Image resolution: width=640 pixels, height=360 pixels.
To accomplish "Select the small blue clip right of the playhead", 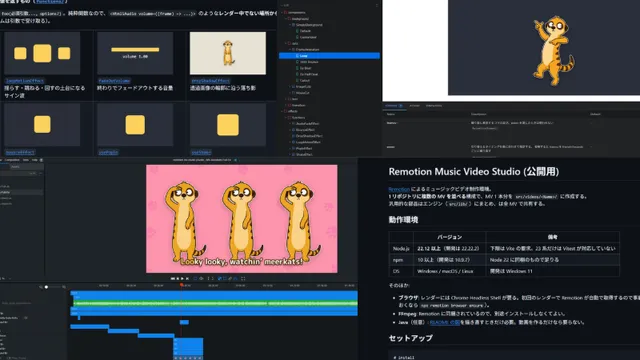I will click(184, 322).
